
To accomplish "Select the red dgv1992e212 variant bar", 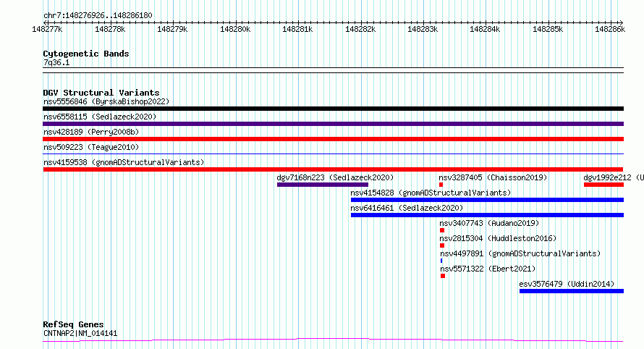I will (603, 185).
